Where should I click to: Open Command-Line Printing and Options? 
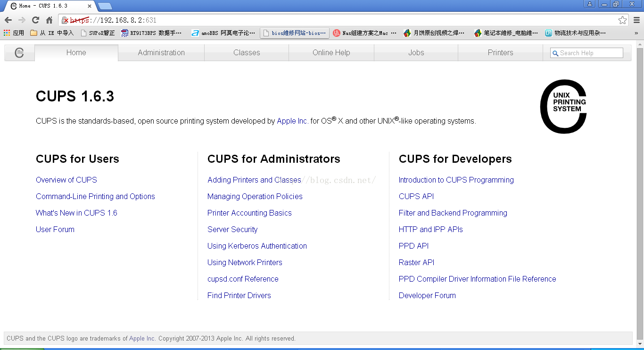coord(95,196)
